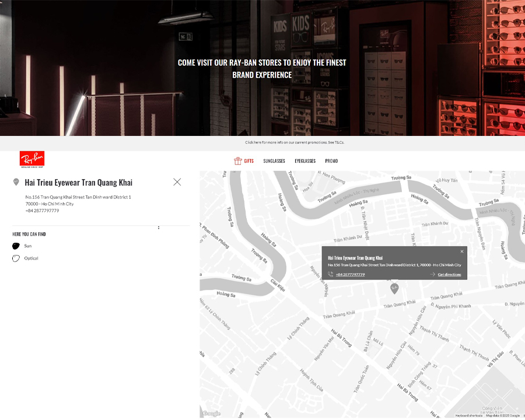
Task: Click the phone icon in the map popup
Action: [x=330, y=274]
